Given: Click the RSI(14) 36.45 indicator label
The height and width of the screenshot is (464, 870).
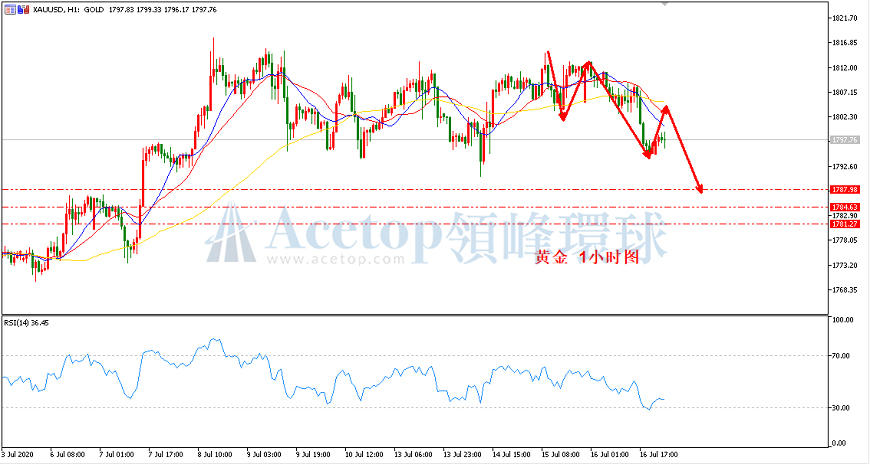Looking at the screenshot, I should (x=26, y=322).
